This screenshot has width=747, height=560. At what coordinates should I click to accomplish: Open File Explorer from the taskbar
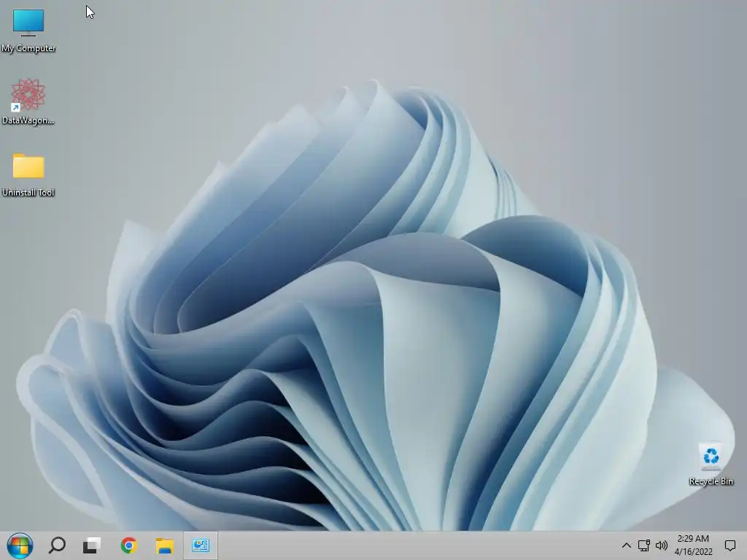(165, 545)
